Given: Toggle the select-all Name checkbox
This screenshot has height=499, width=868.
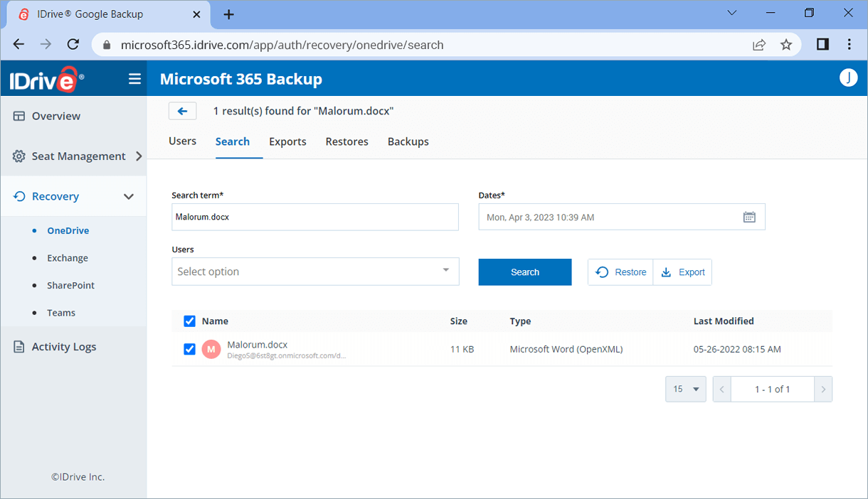Looking at the screenshot, I should [189, 321].
